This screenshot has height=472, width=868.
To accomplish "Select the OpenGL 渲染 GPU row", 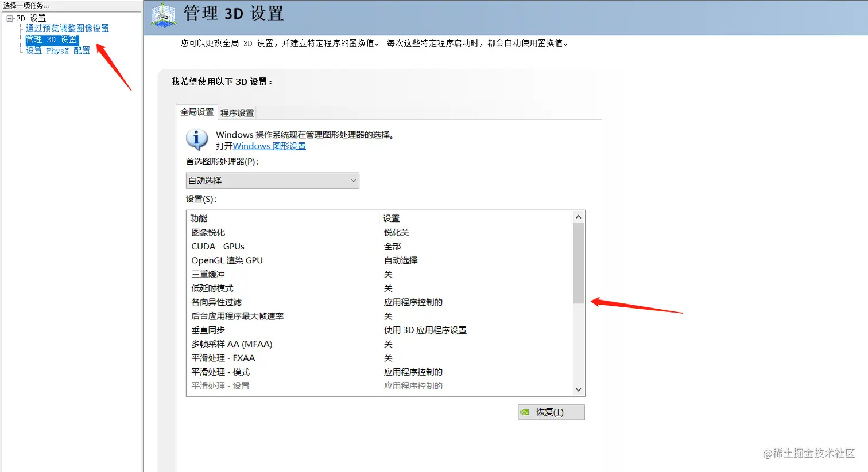I will point(379,260).
